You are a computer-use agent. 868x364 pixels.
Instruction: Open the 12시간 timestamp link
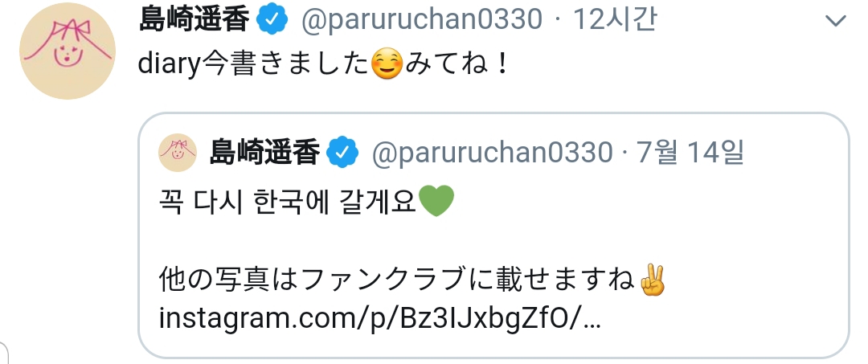pos(615,20)
